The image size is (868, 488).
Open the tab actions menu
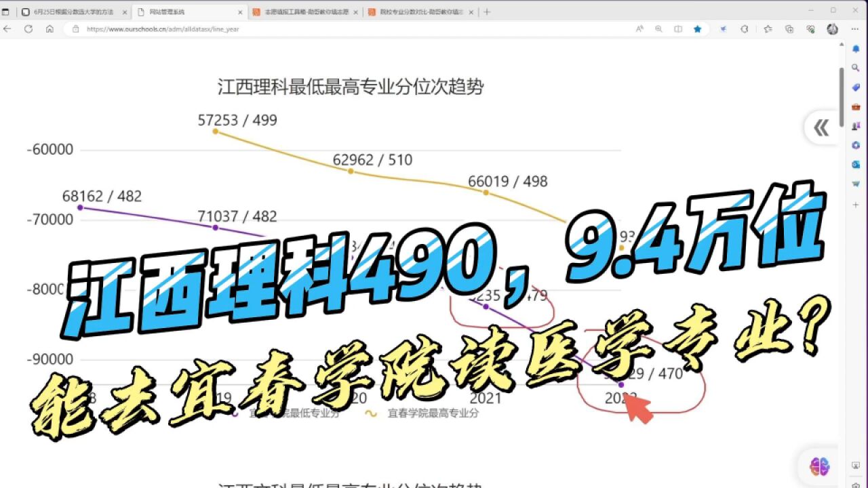coord(6,12)
